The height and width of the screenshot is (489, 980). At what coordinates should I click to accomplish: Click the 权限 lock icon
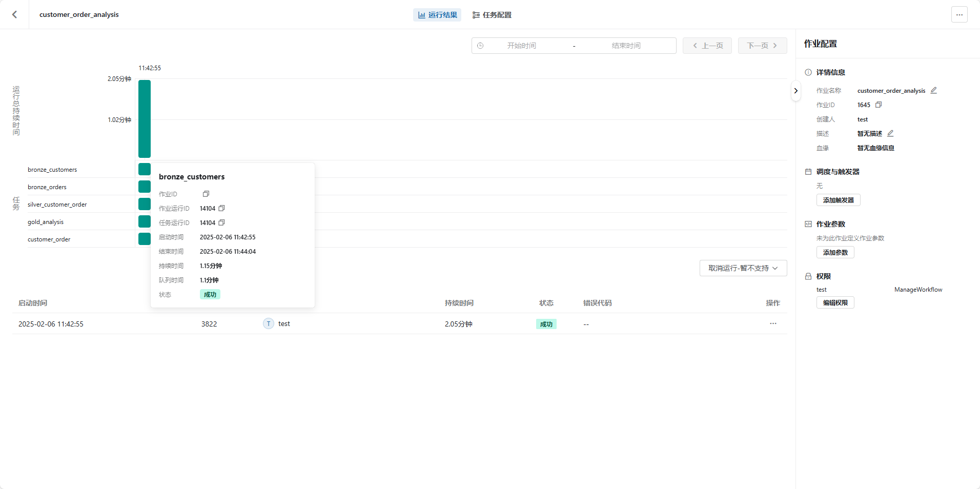pos(808,276)
